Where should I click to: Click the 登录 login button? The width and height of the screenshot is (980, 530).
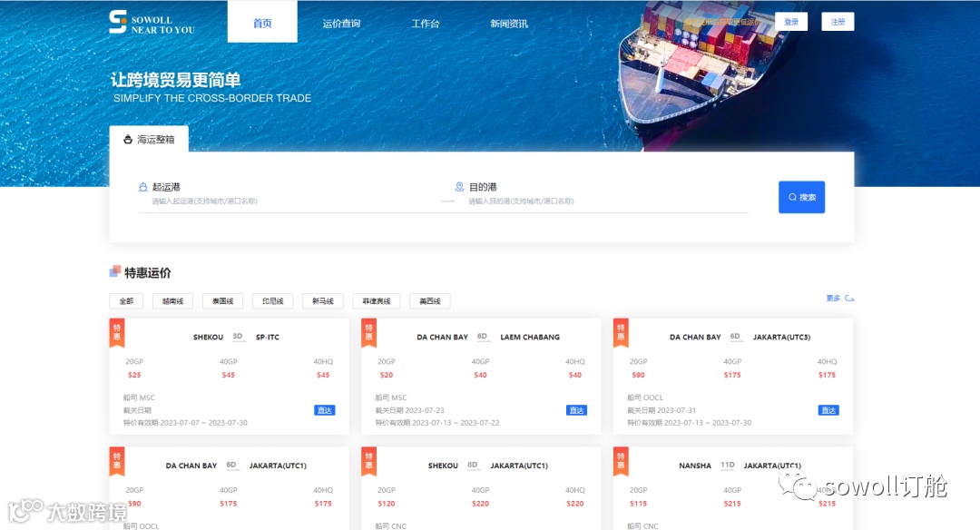click(791, 22)
